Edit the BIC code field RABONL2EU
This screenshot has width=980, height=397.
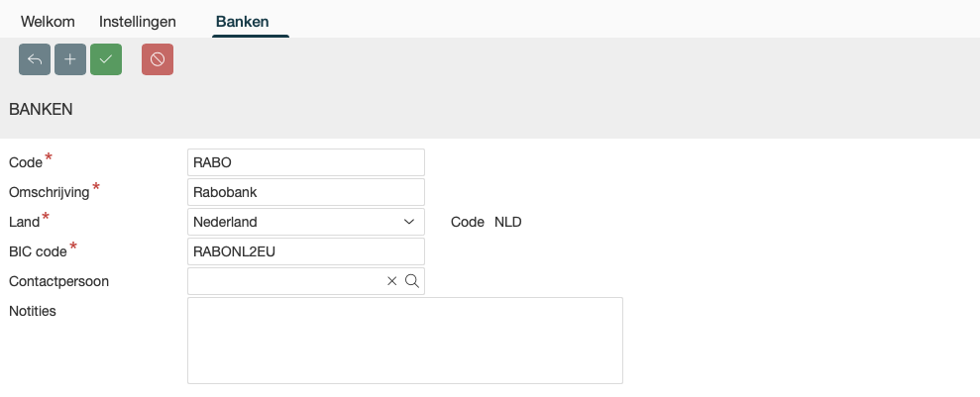click(x=305, y=251)
